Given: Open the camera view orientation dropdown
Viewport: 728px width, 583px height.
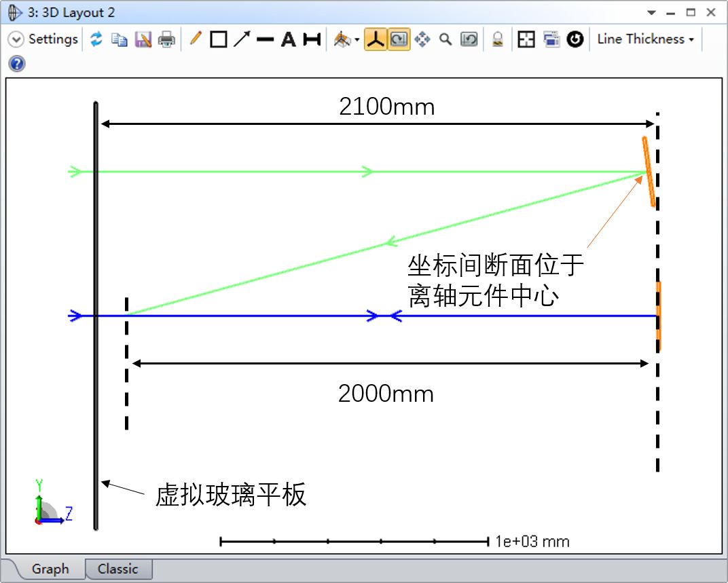Looking at the screenshot, I should pyautogui.click(x=346, y=39).
